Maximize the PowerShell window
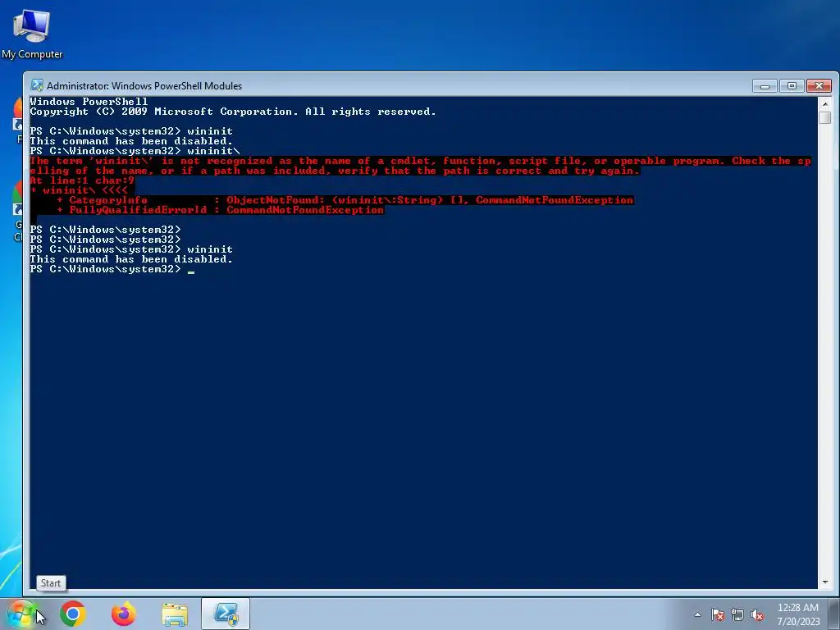The height and width of the screenshot is (630, 840). pyautogui.click(x=792, y=85)
